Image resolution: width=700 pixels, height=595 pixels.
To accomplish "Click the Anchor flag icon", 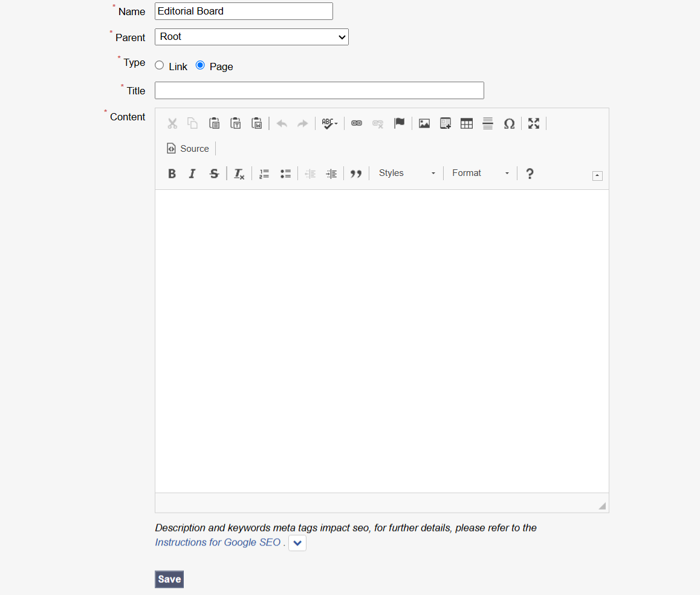I will coord(399,123).
